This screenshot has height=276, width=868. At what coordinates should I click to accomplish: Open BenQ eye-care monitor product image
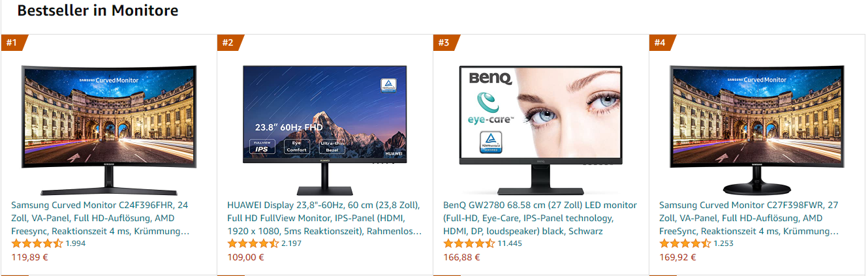point(540,130)
